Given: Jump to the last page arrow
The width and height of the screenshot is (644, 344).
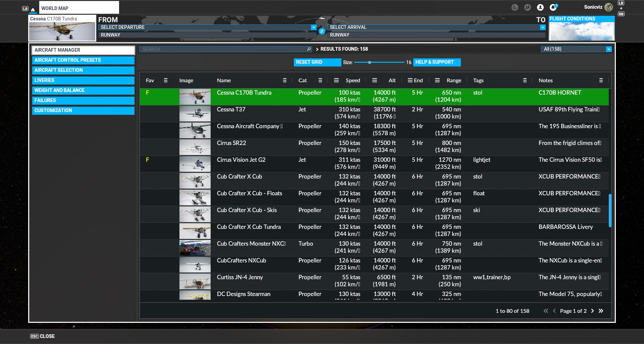Looking at the screenshot, I should (601, 311).
